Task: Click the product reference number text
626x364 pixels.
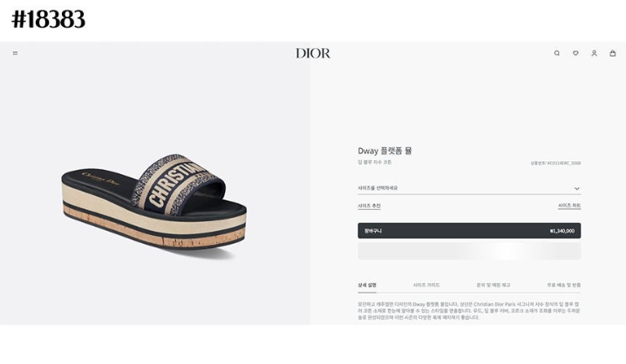Action: coord(555,163)
